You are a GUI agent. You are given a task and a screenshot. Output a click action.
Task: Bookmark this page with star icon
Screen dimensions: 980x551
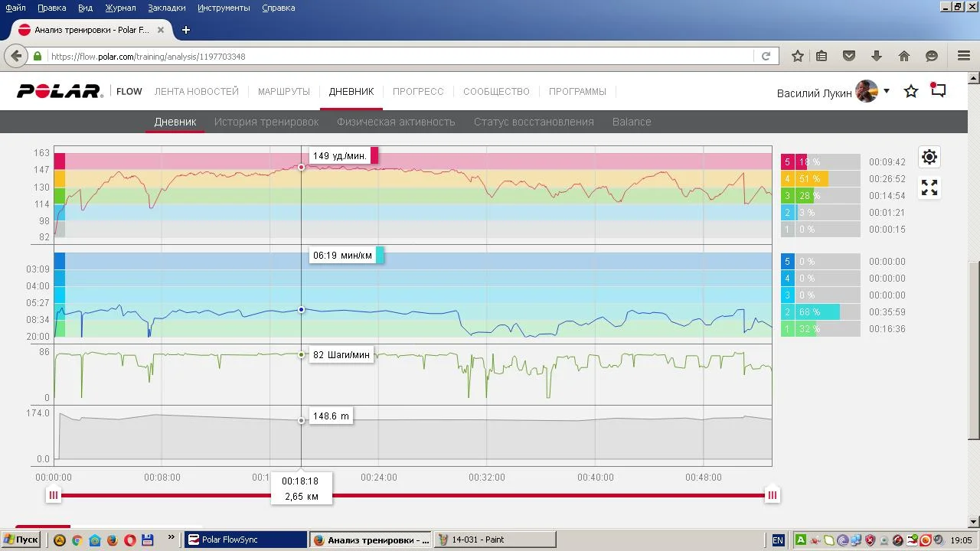point(797,56)
